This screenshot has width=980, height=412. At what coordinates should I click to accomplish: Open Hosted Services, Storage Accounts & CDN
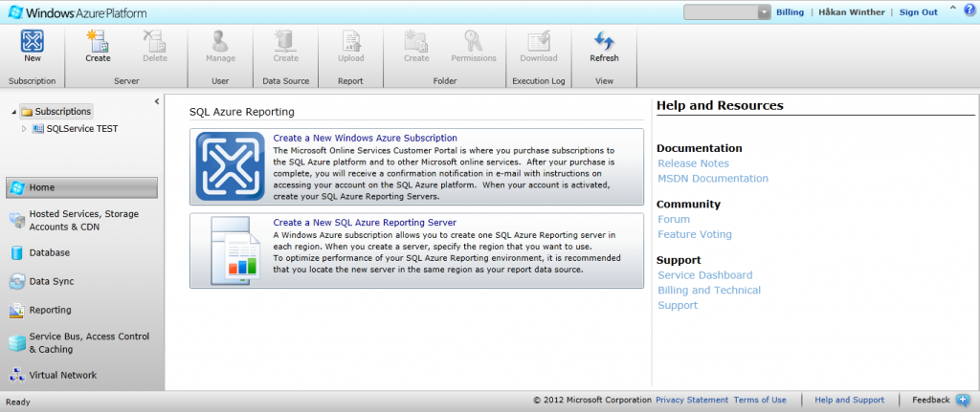[x=82, y=221]
